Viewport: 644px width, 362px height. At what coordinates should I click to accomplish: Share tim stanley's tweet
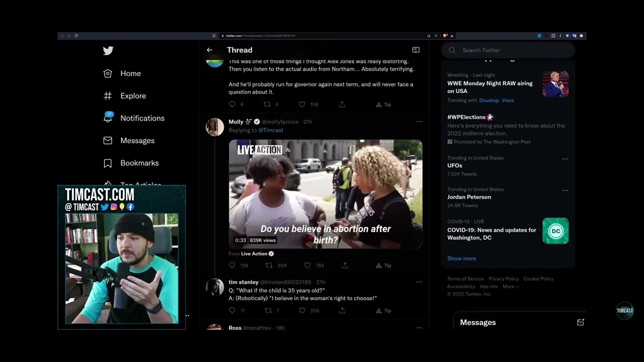point(342,311)
